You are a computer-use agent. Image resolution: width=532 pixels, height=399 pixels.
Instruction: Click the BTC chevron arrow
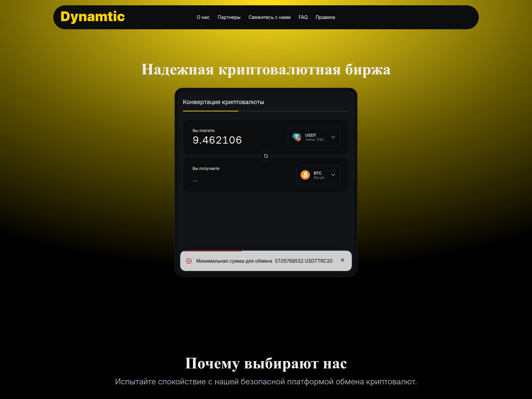tap(333, 175)
